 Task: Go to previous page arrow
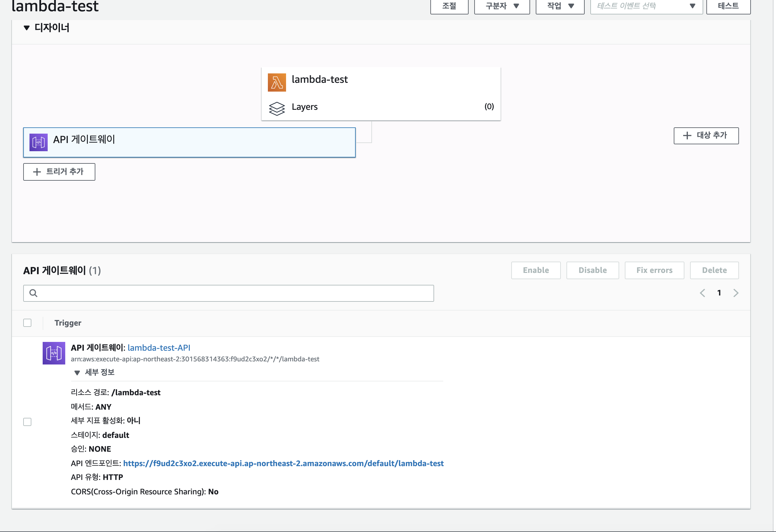tap(703, 293)
